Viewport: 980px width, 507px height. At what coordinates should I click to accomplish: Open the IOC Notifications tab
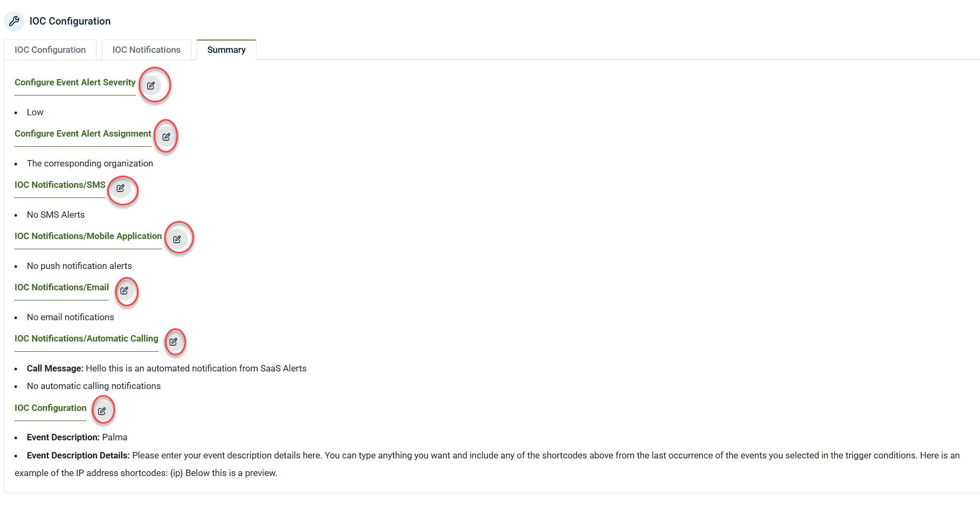point(146,50)
